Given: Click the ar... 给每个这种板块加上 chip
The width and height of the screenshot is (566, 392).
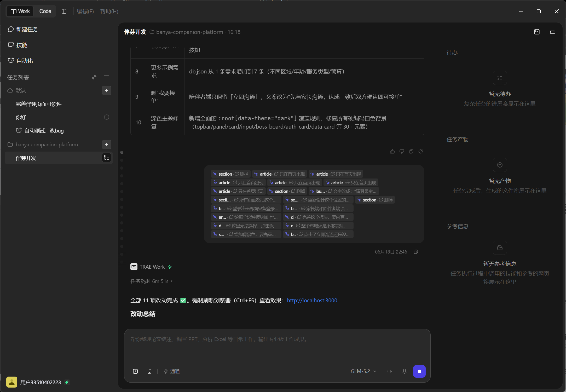Looking at the screenshot, I should pos(246,217).
